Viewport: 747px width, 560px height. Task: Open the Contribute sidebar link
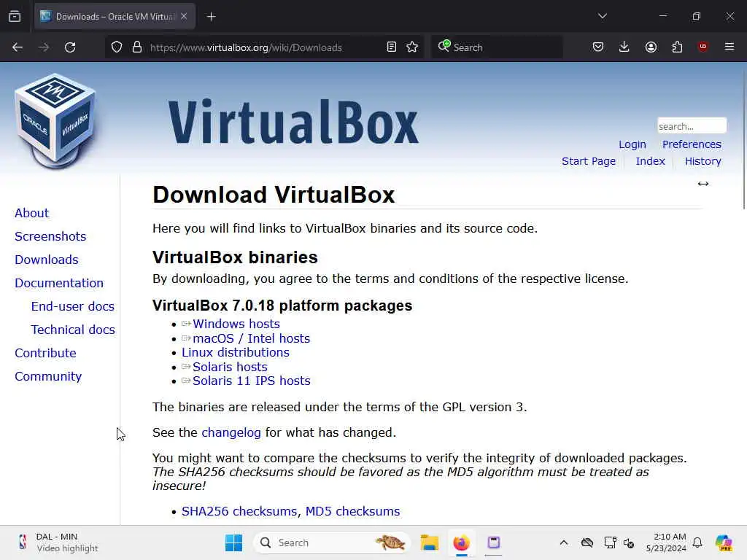pos(45,353)
